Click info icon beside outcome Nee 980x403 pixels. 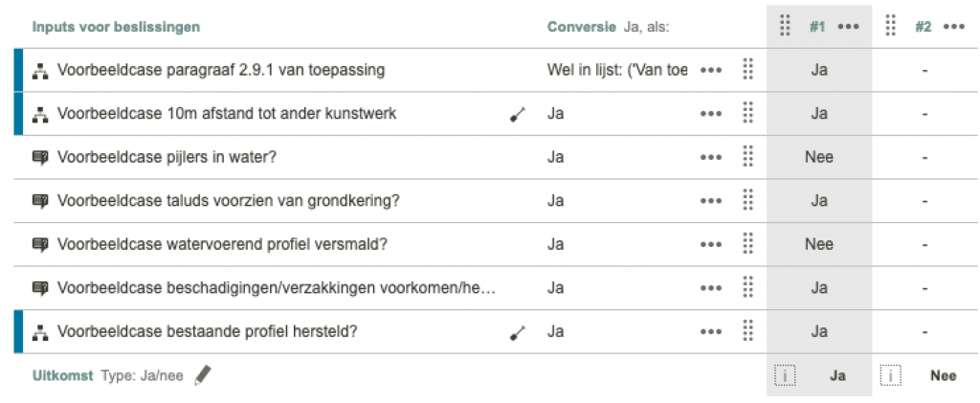(x=890, y=376)
